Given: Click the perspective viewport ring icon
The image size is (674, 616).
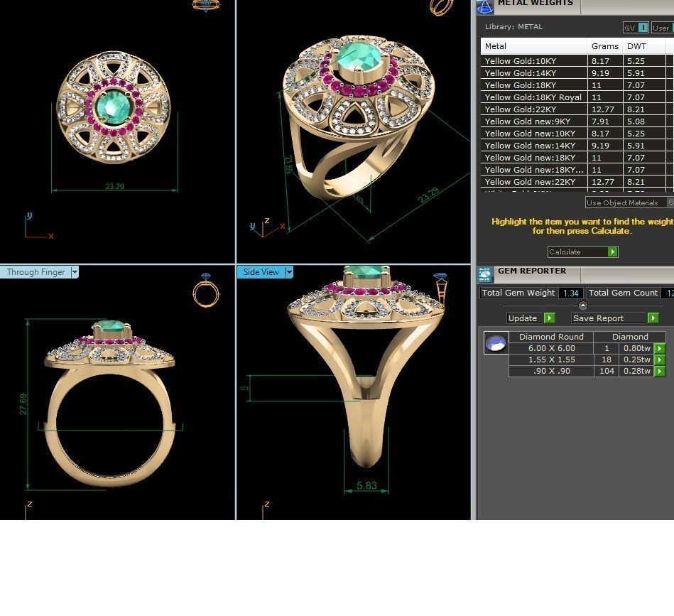Looking at the screenshot, I should click(442, 7).
